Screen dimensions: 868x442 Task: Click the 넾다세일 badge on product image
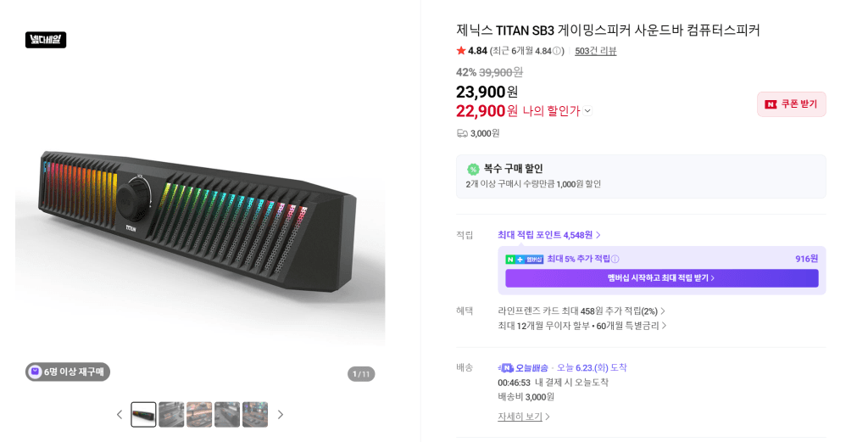(x=46, y=40)
